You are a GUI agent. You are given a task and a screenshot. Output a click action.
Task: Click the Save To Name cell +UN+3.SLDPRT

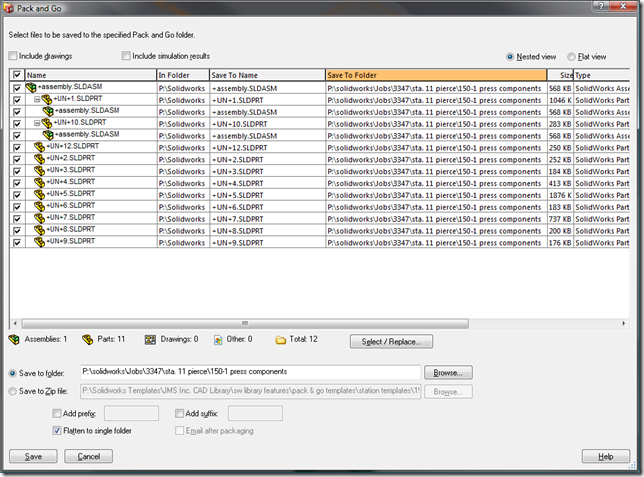pos(267,171)
